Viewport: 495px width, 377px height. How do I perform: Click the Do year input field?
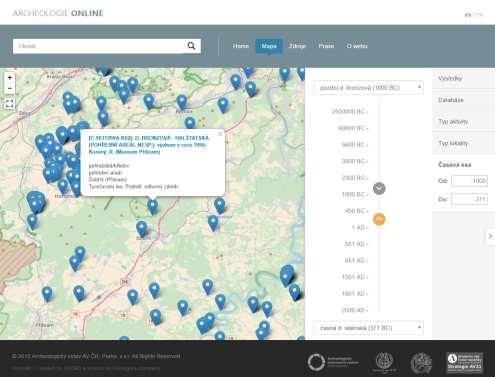pos(469,199)
